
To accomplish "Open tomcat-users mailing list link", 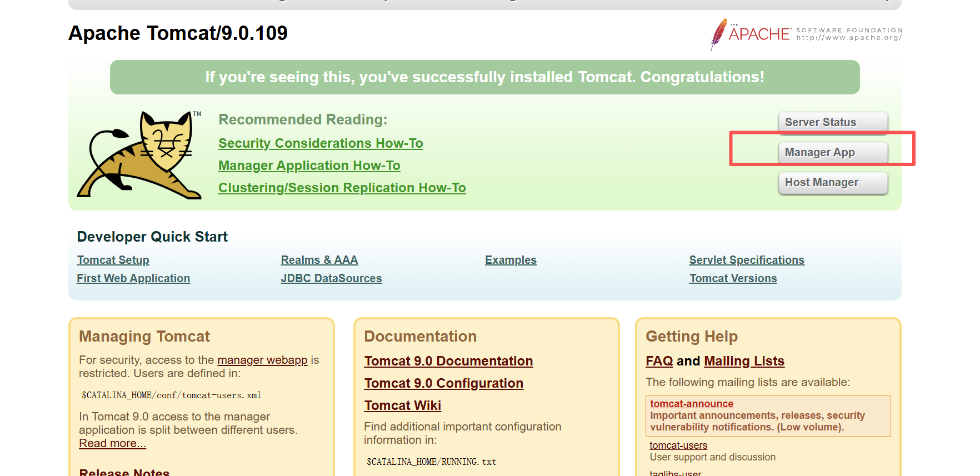I will (678, 445).
